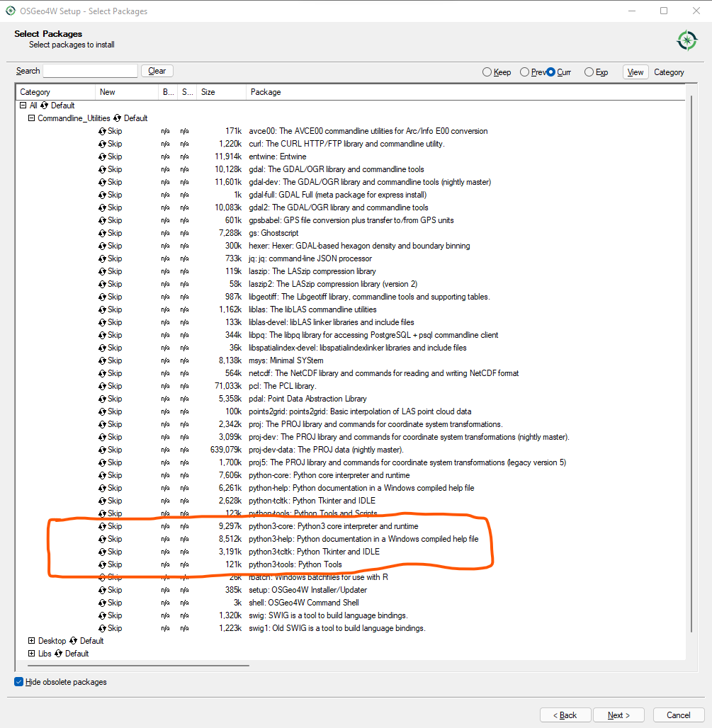Screen dimensions: 712x728
Task: Click the View button
Action: pos(635,72)
